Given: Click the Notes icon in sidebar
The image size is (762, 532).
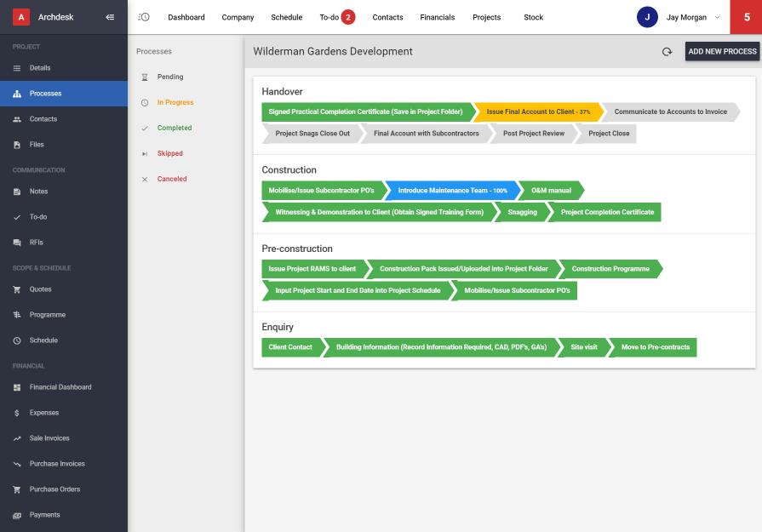Looking at the screenshot, I should click(x=17, y=192).
